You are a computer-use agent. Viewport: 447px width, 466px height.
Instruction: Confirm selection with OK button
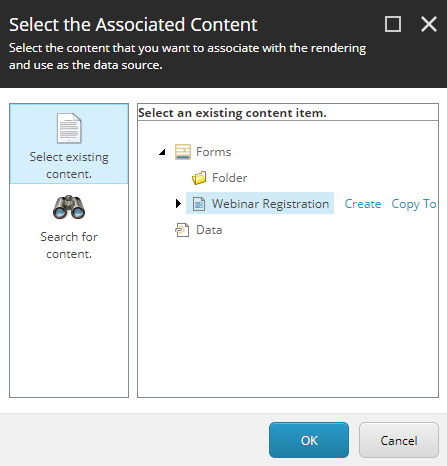[309, 440]
